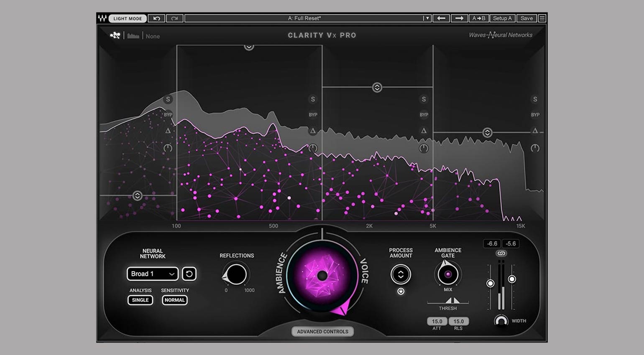Open ADVANCED CONTROLS panel
Screen dimensions: 644x355
point(322,332)
